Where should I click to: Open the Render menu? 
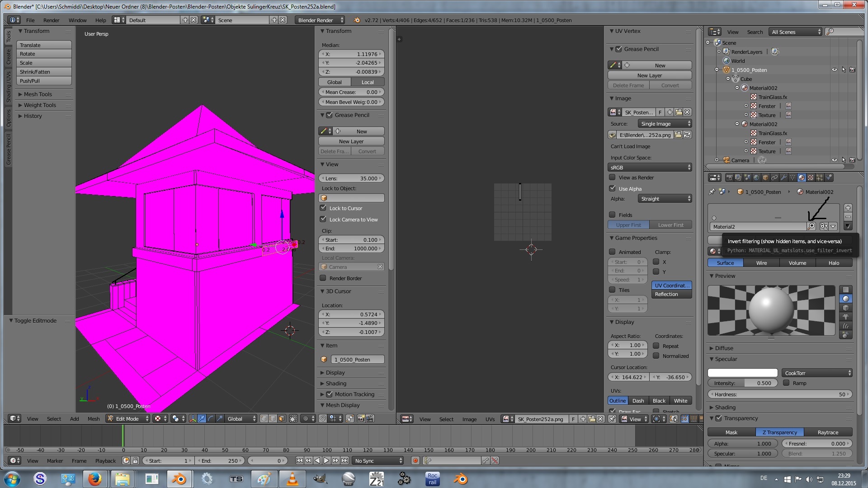point(51,20)
